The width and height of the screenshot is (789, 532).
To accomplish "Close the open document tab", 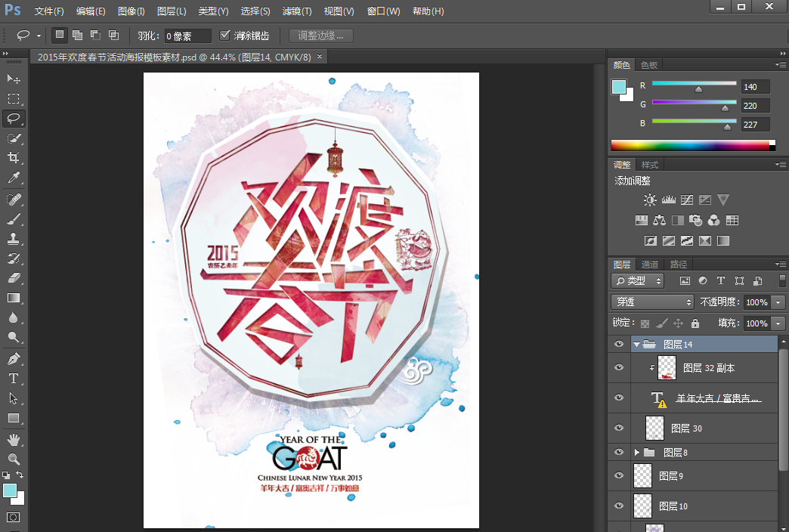I will click(x=319, y=57).
